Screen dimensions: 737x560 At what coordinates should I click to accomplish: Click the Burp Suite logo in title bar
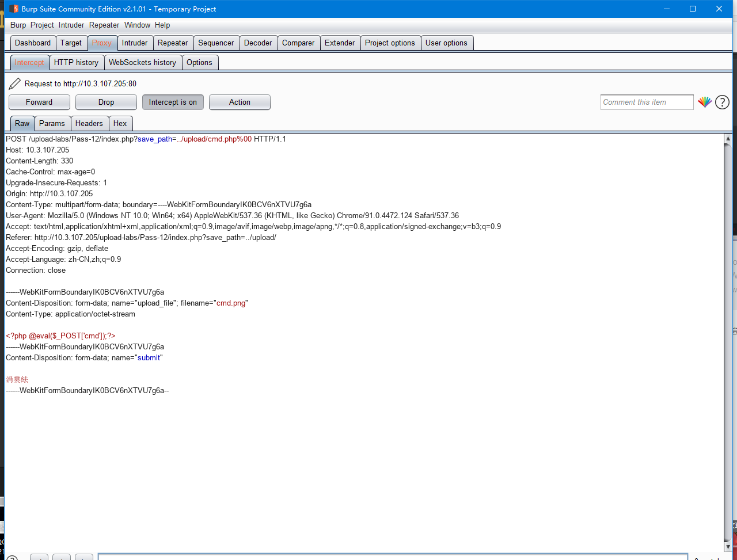[14, 9]
